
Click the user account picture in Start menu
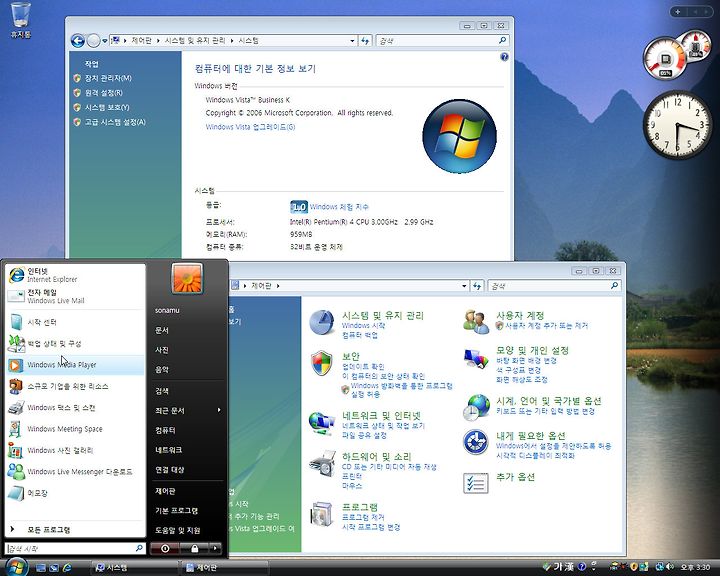pos(187,278)
